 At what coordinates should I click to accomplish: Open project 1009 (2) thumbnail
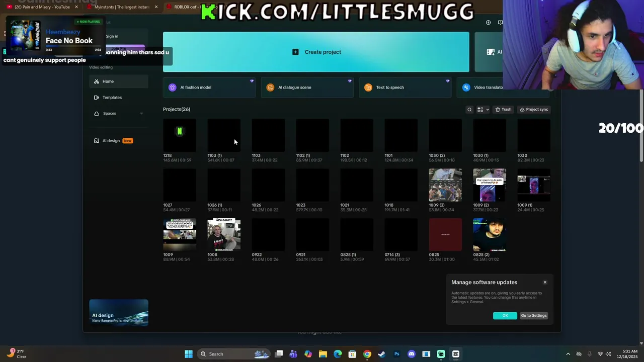(x=490, y=185)
